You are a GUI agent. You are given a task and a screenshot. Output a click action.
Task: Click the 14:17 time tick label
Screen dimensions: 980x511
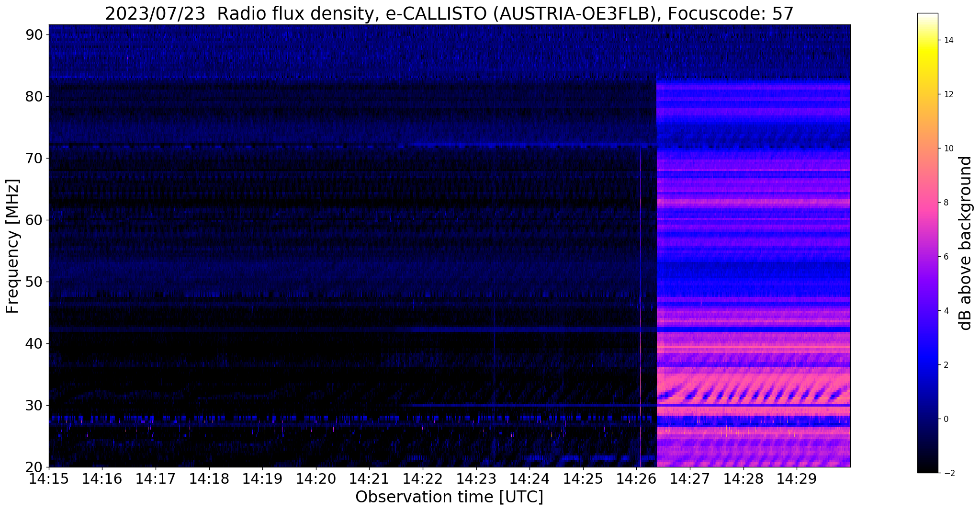[156, 478]
